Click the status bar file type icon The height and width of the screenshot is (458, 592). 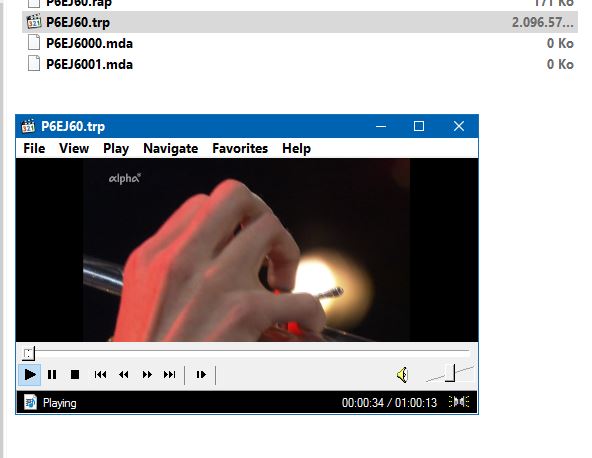coord(30,402)
